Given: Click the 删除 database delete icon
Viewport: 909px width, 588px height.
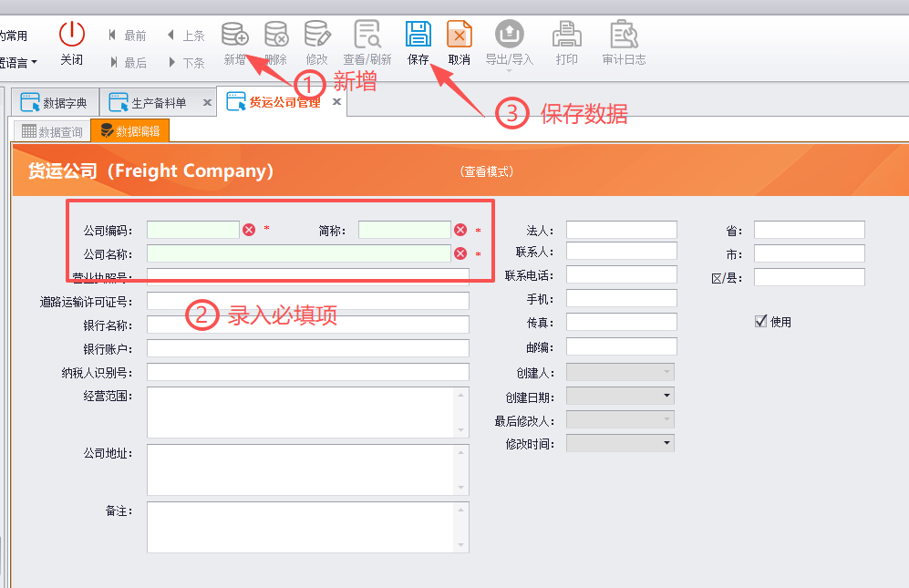Looking at the screenshot, I should 276,35.
